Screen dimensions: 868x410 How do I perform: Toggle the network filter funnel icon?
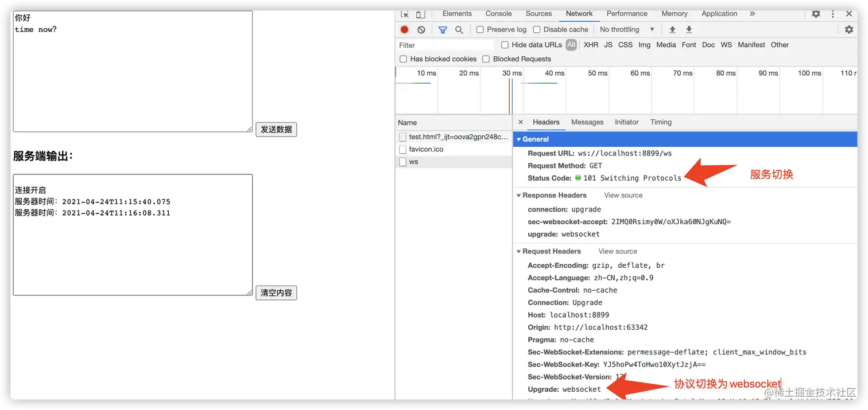coord(443,30)
